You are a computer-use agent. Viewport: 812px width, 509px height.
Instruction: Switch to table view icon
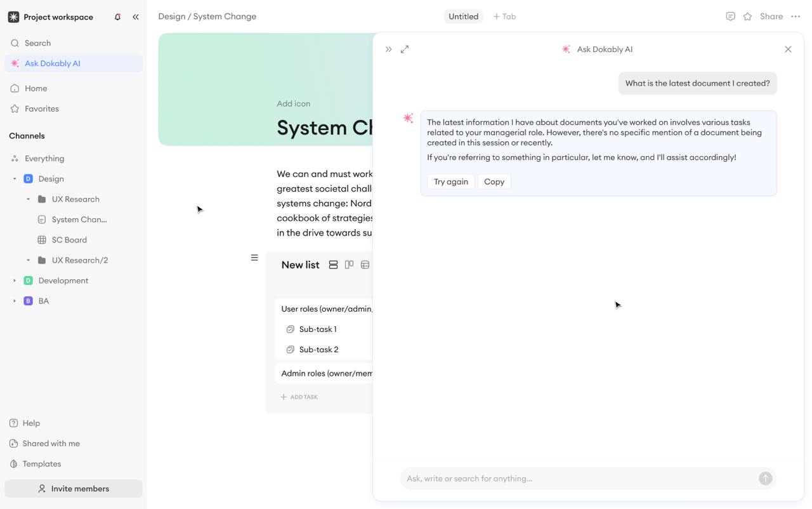tap(365, 265)
